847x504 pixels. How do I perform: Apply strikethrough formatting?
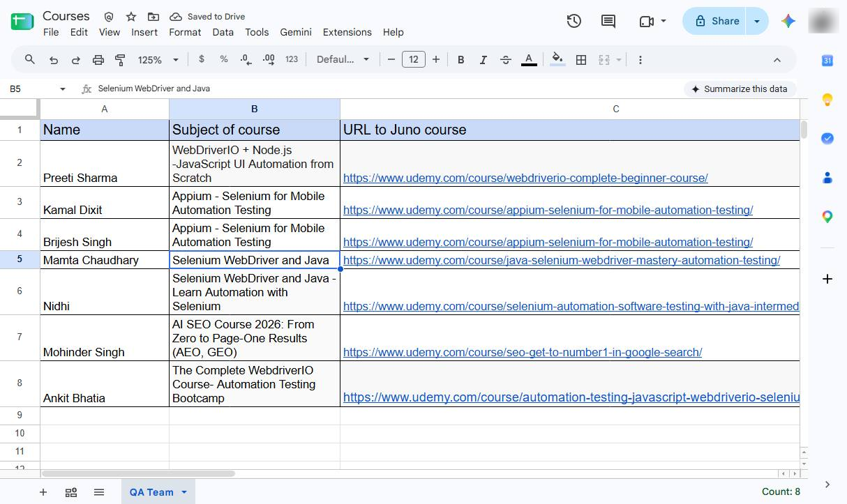(x=506, y=60)
